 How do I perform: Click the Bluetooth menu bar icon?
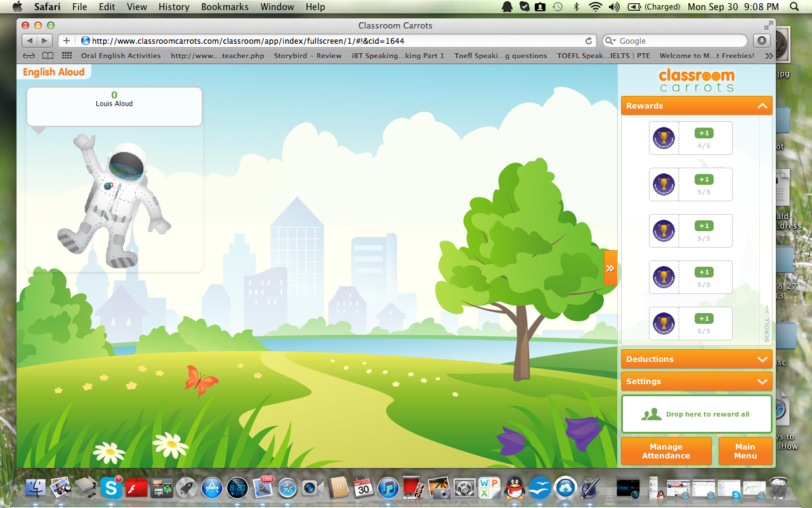tap(577, 7)
